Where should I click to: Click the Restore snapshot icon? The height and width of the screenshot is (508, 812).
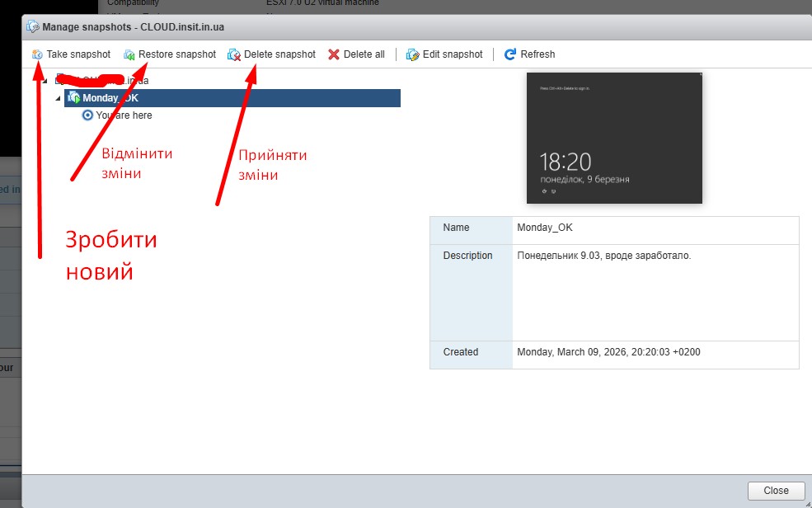pos(129,54)
